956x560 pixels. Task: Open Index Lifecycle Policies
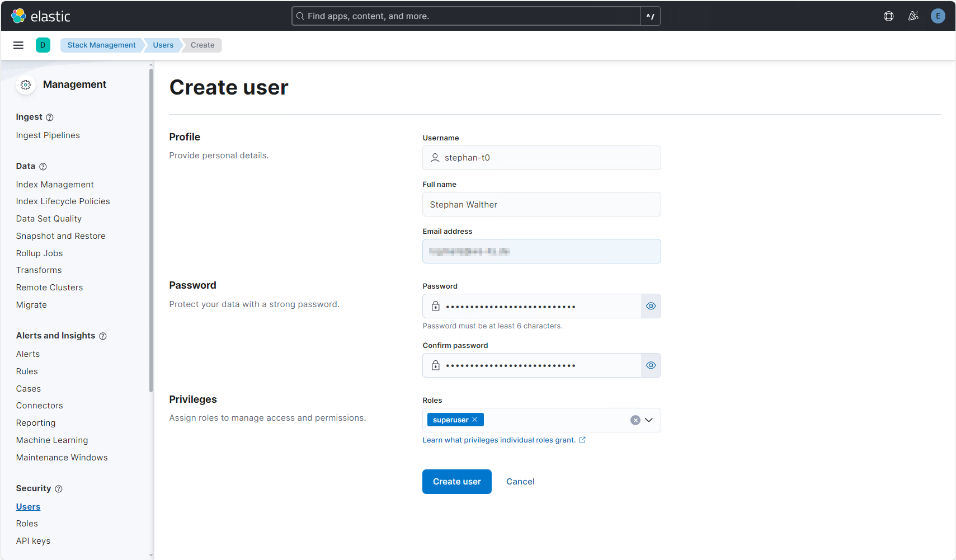(x=63, y=201)
